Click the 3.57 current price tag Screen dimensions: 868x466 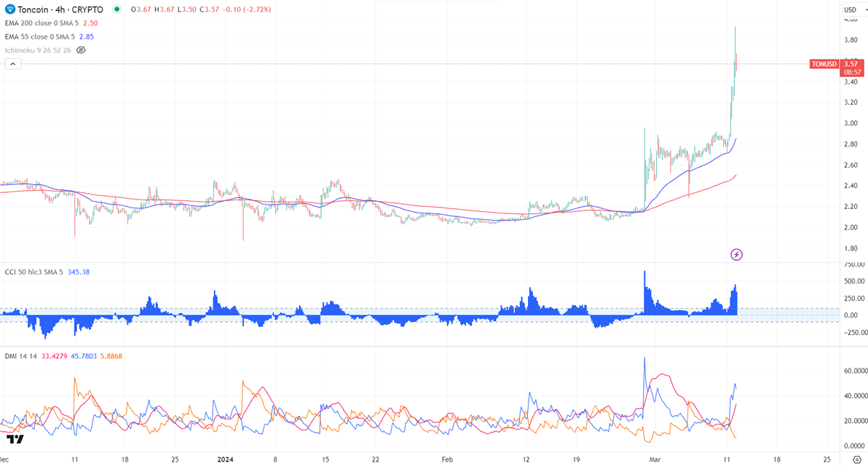click(851, 64)
